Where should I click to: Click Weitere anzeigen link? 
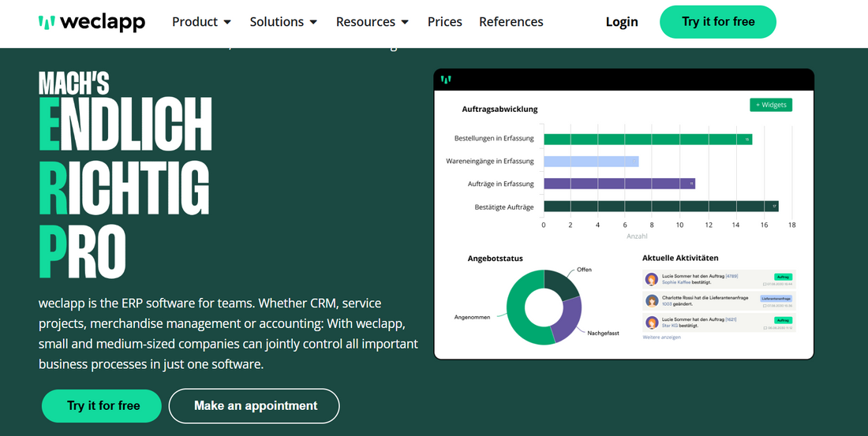click(661, 337)
